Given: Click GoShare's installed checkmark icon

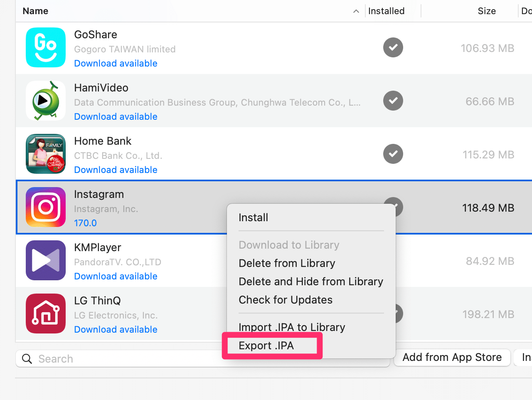Looking at the screenshot, I should 393,47.
